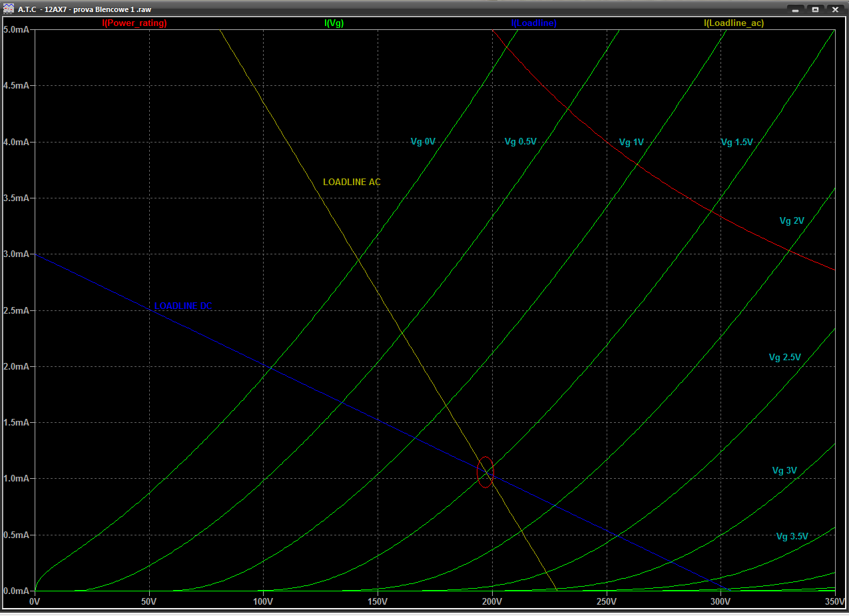Click the Vg 2.5V curve annotation
849x616 pixels.
click(784, 358)
